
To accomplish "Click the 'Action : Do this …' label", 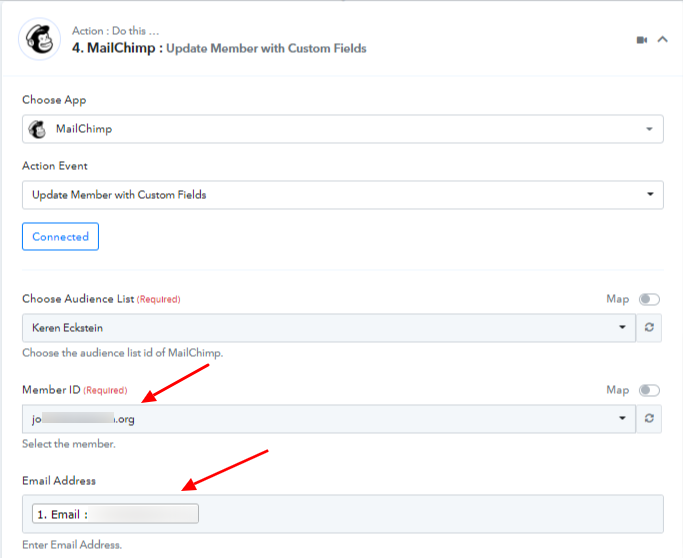I will tap(116, 31).
